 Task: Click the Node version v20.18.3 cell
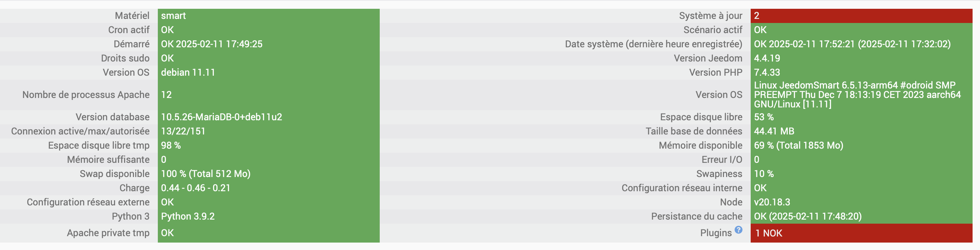(772, 202)
